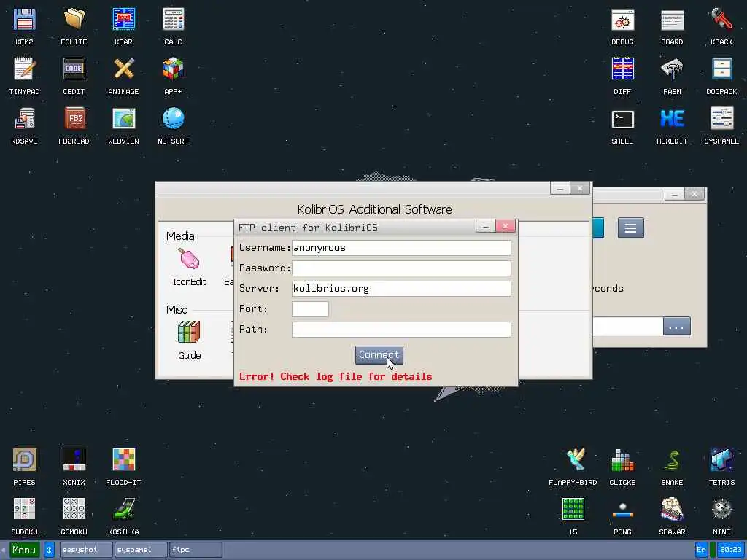The image size is (747, 560).
Task: Open the CLICKS game icon
Action: [x=623, y=460]
